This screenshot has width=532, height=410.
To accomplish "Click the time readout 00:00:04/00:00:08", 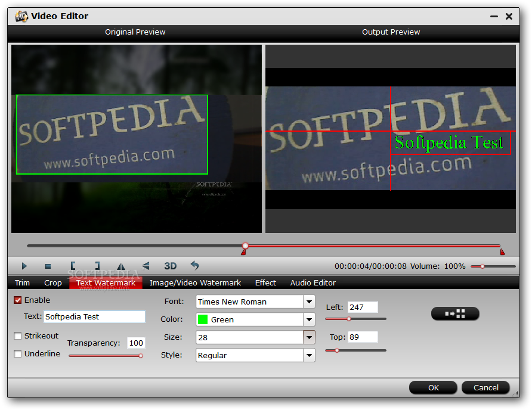I will click(370, 266).
